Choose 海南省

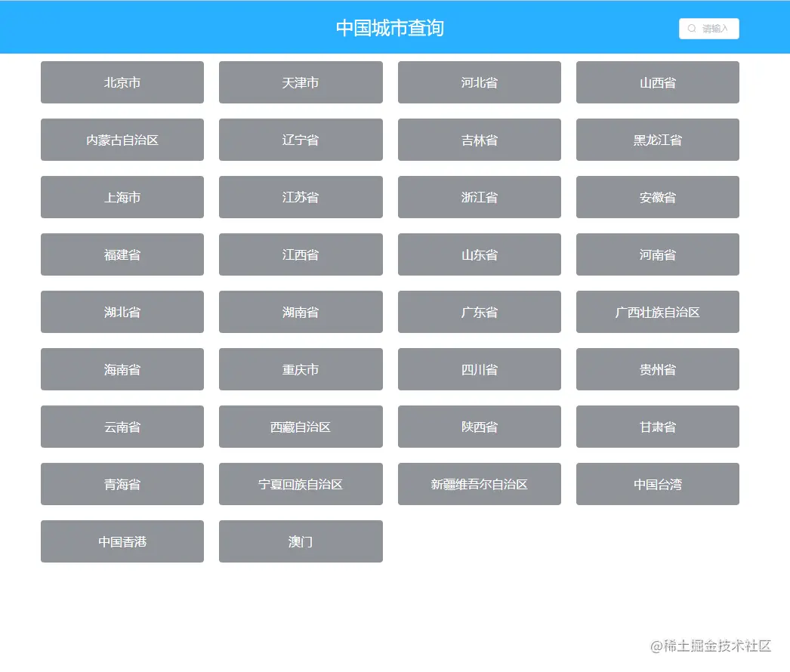122,370
